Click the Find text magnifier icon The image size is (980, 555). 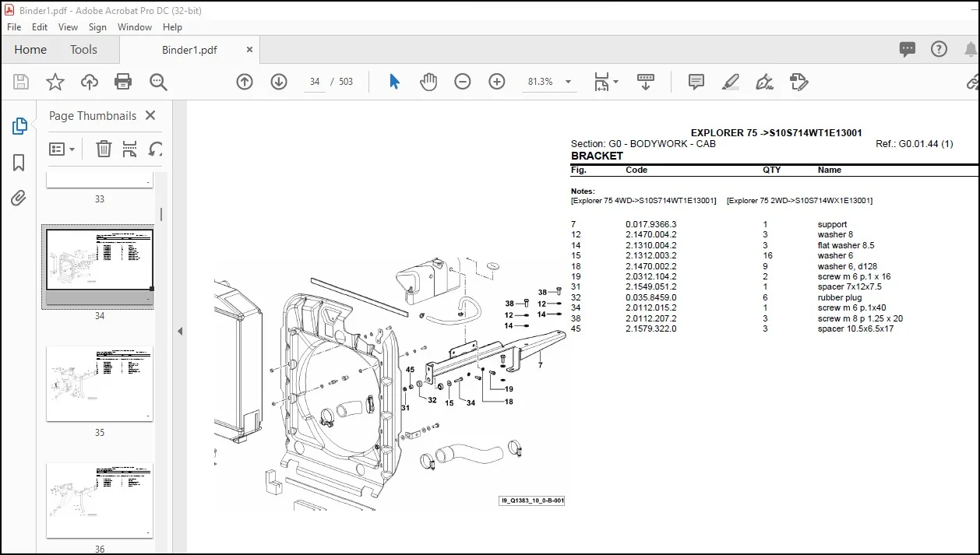[158, 82]
